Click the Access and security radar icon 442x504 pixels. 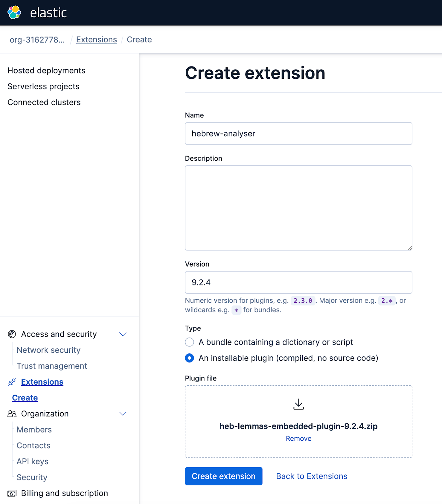(x=12, y=334)
